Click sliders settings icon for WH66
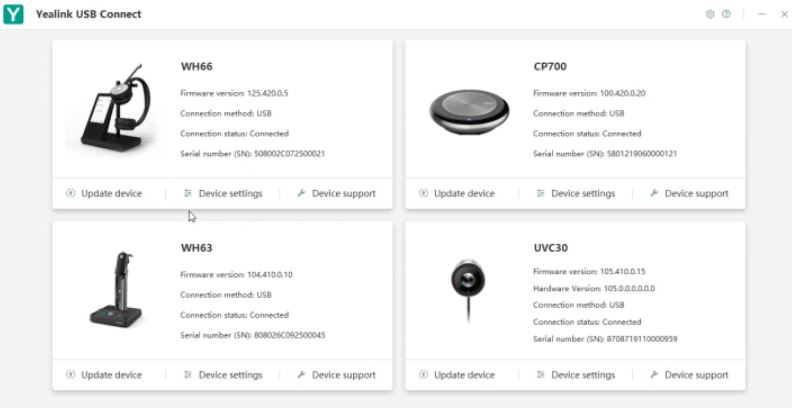This screenshot has height=408, width=792. click(x=188, y=193)
